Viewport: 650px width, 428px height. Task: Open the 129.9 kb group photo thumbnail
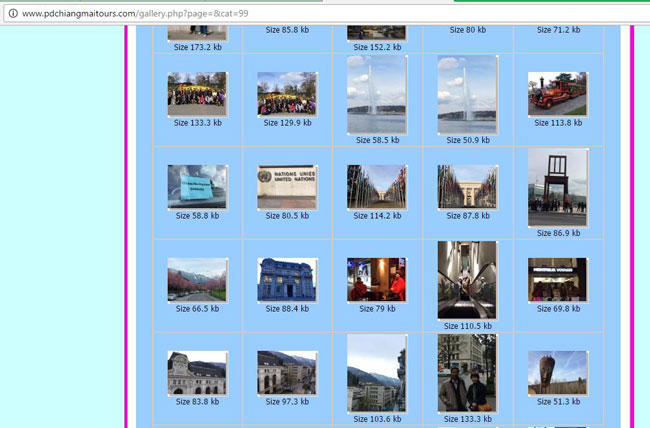(287, 94)
